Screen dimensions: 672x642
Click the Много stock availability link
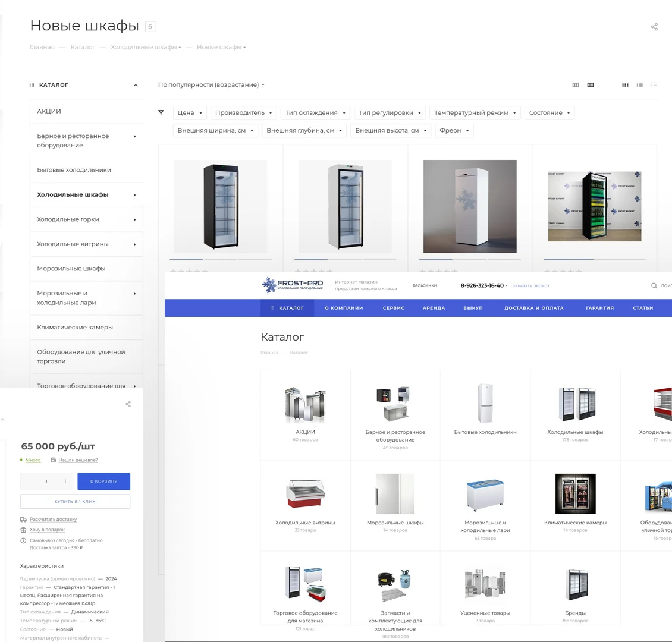point(33,460)
